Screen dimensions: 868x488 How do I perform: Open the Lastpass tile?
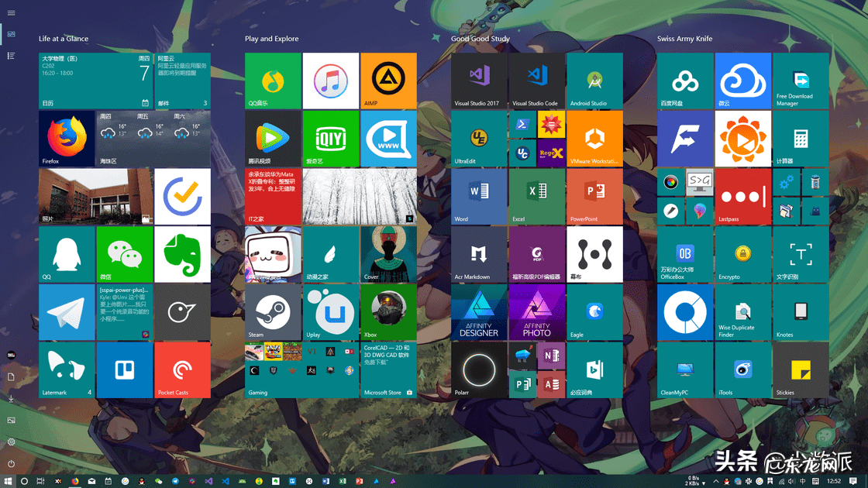tap(743, 196)
